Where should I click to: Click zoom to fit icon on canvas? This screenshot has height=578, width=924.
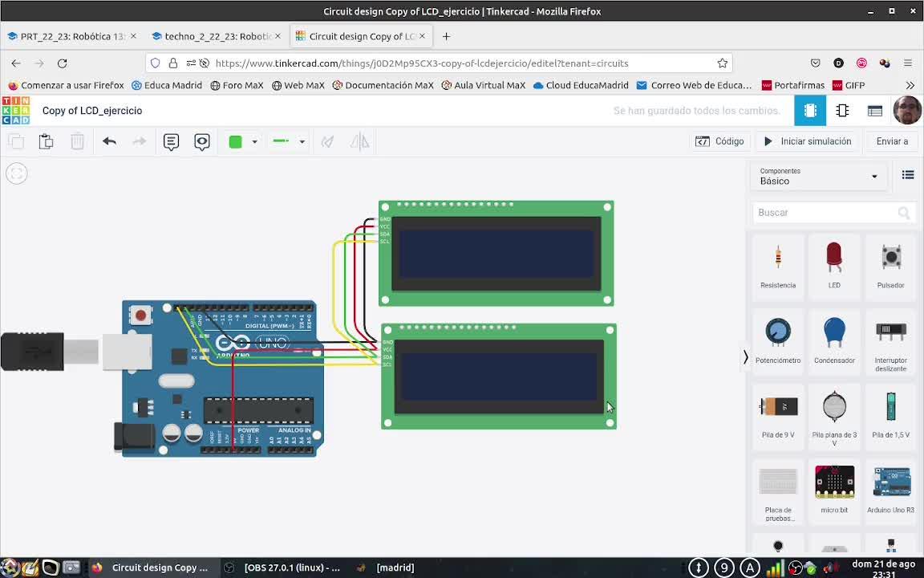click(x=17, y=173)
